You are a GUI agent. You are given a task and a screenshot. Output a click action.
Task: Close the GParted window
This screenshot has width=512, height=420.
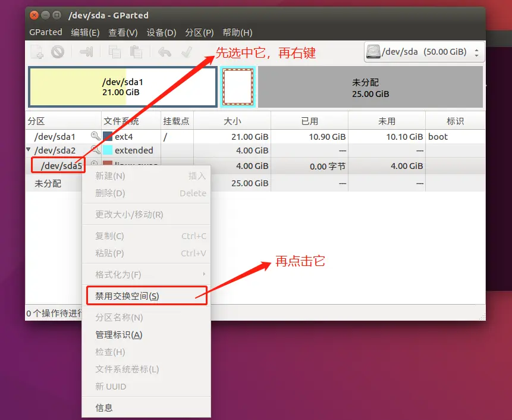click(34, 15)
